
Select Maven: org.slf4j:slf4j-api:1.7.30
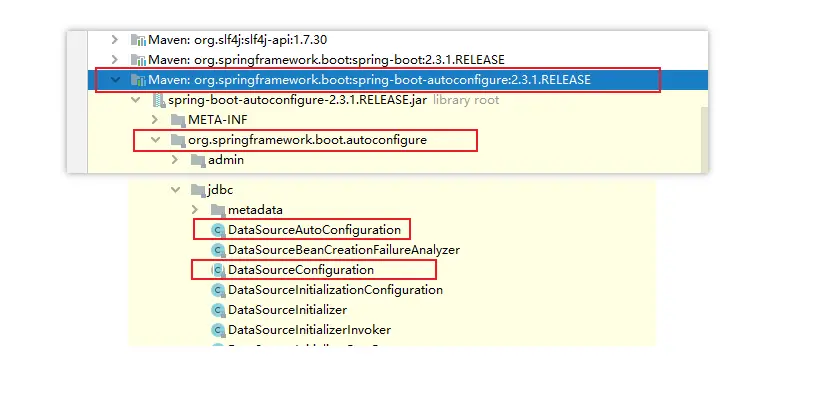(237, 39)
